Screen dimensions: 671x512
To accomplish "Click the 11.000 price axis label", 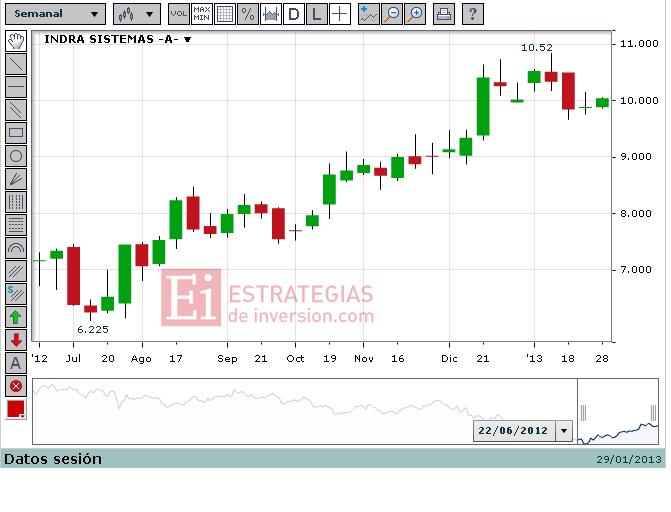I will click(x=639, y=44).
